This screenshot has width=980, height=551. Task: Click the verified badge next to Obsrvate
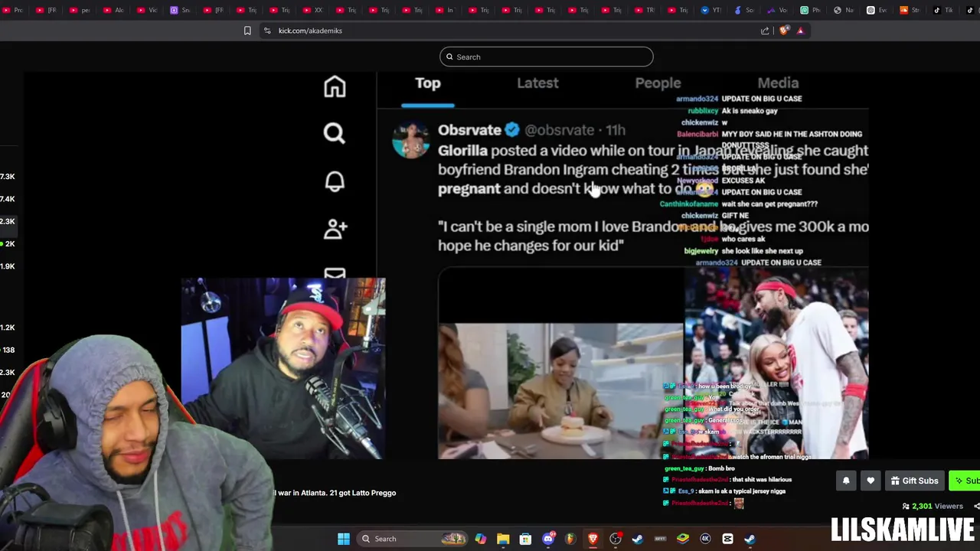point(512,130)
